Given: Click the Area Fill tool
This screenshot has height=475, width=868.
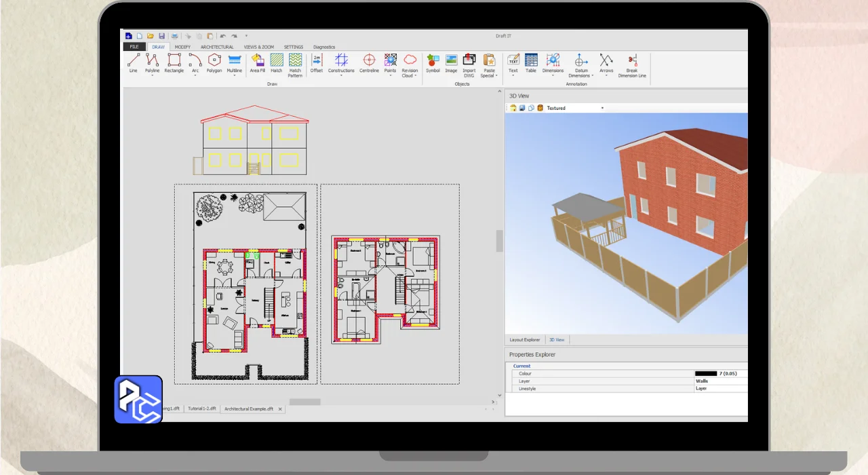Looking at the screenshot, I should [x=257, y=62].
